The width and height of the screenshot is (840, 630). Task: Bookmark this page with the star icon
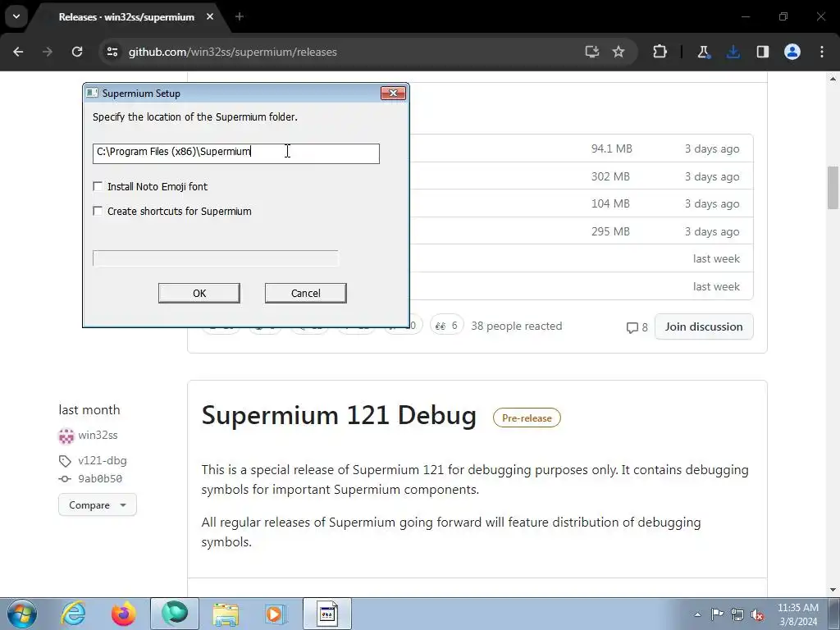(x=619, y=52)
